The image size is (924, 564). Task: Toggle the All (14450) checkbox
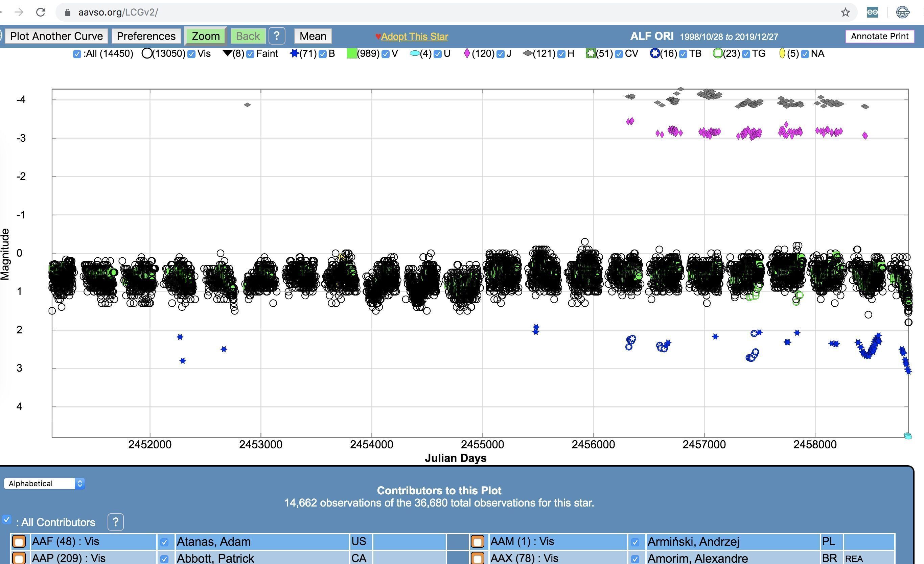pyautogui.click(x=77, y=54)
